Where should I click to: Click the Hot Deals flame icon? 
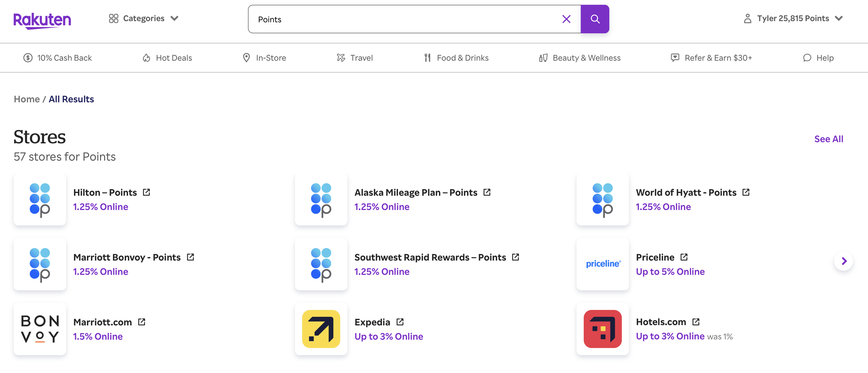[x=146, y=58]
